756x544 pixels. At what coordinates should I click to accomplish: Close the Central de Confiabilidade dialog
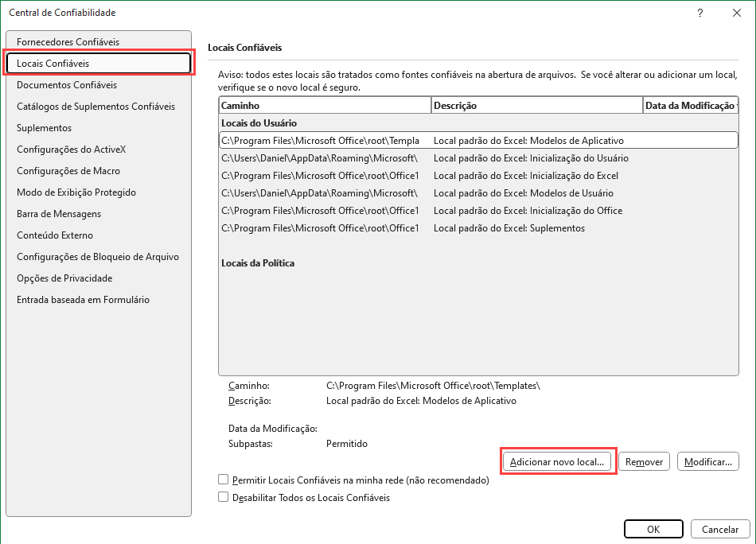tap(737, 13)
